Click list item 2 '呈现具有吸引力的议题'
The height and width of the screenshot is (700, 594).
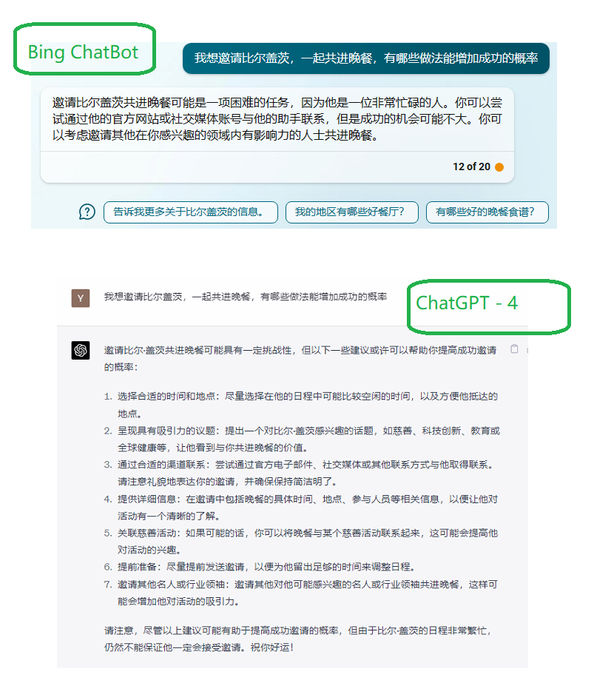pyautogui.click(x=166, y=431)
